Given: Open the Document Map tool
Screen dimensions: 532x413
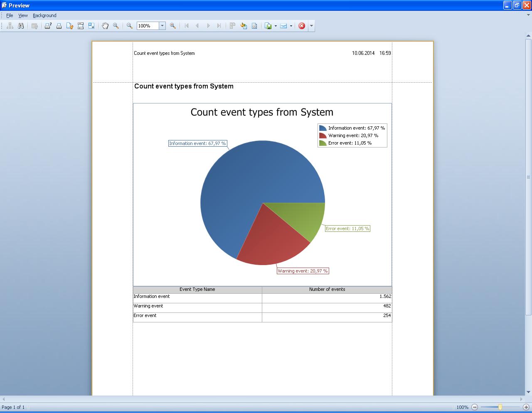Looking at the screenshot, I should (10, 26).
